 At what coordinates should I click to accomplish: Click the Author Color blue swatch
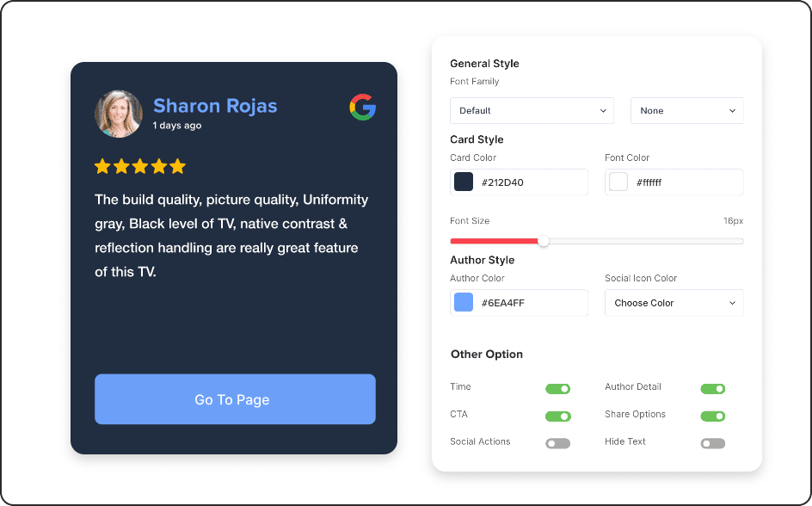coord(464,303)
